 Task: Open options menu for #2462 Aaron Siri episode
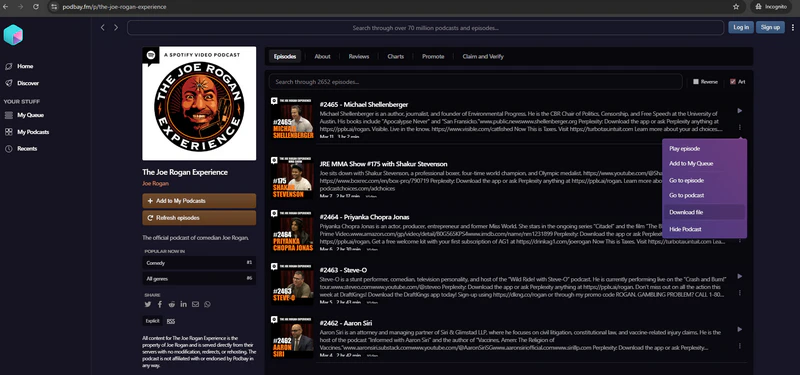pos(740,346)
